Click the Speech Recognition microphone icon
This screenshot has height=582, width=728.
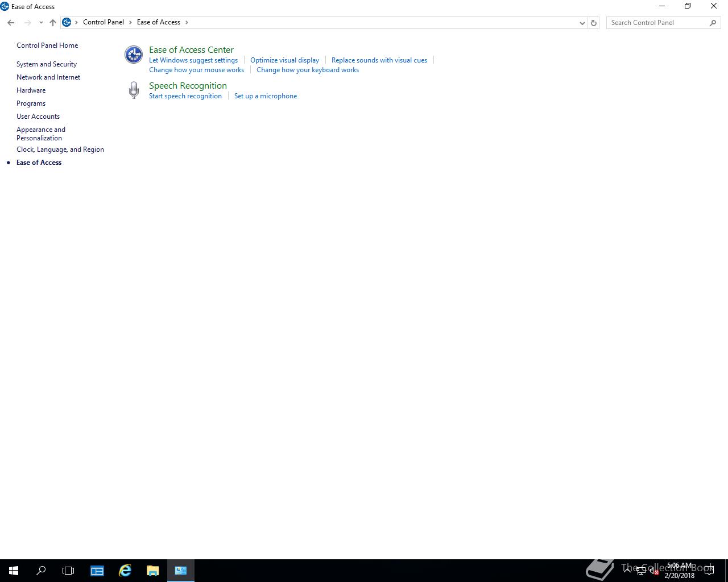point(134,90)
